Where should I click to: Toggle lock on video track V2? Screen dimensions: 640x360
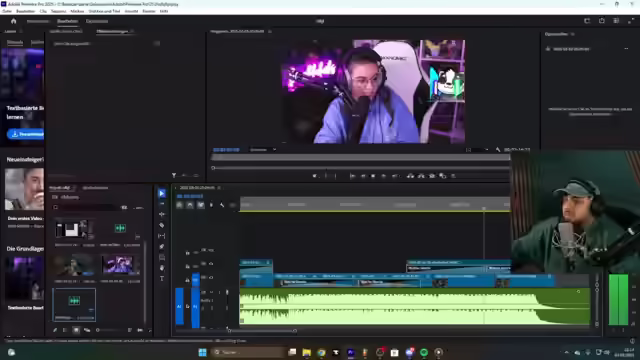[x=187, y=267]
